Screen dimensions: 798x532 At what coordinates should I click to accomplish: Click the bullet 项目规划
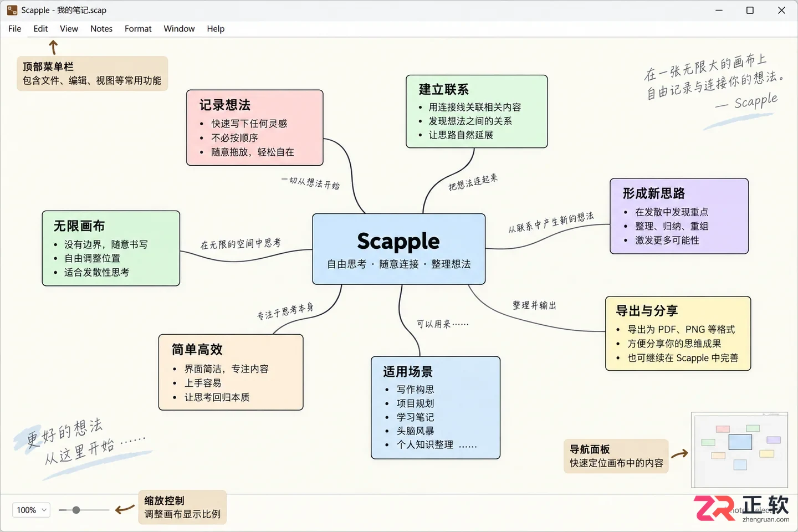tap(416, 403)
